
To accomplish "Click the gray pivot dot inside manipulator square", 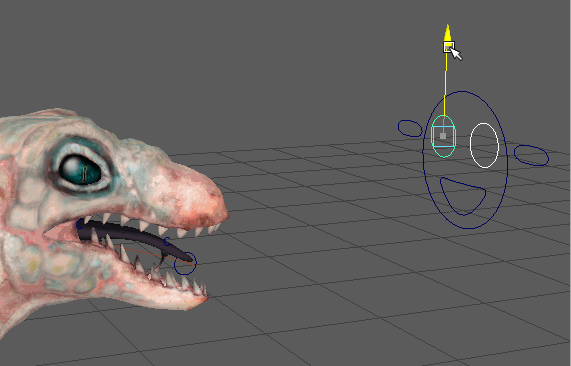I will point(443,136).
